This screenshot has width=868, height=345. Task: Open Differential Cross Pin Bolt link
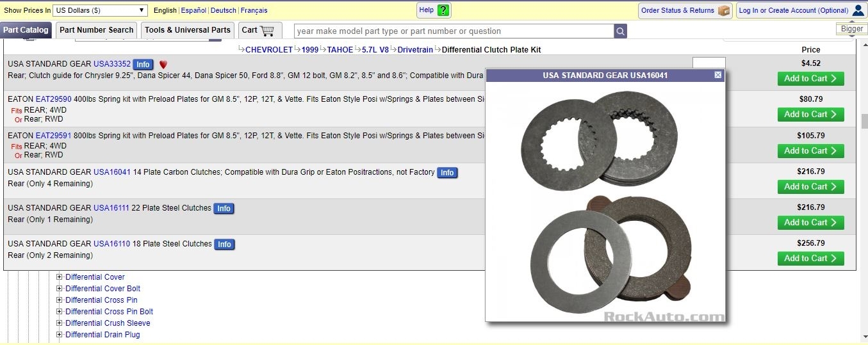pos(109,312)
